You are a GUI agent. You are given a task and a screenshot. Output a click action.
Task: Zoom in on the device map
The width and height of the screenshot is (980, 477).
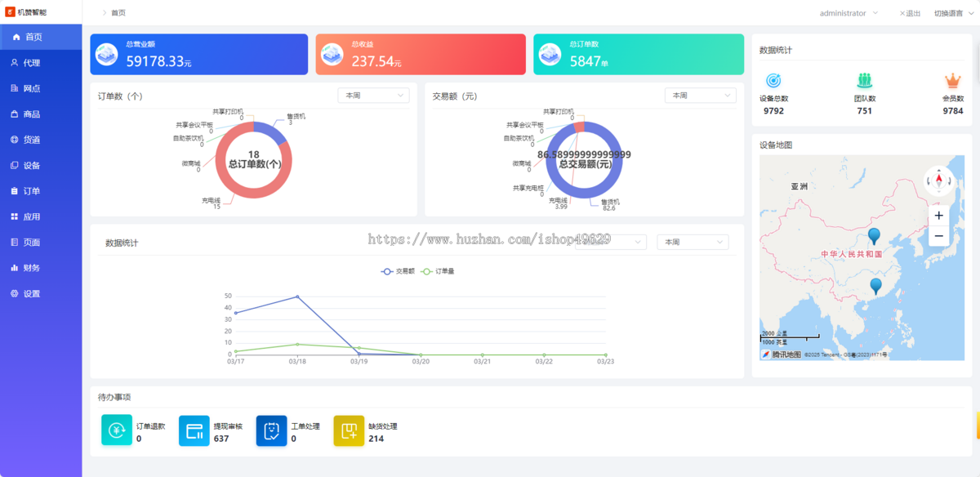click(939, 216)
